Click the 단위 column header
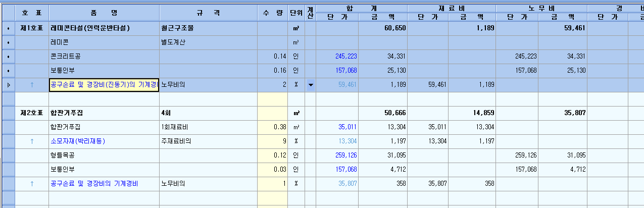This screenshot has width=644, height=208. tap(296, 13)
